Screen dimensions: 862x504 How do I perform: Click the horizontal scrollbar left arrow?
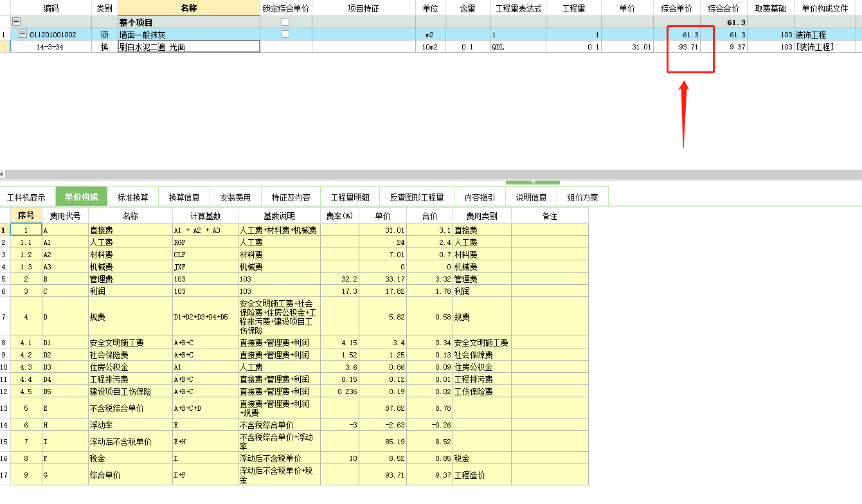[3, 174]
